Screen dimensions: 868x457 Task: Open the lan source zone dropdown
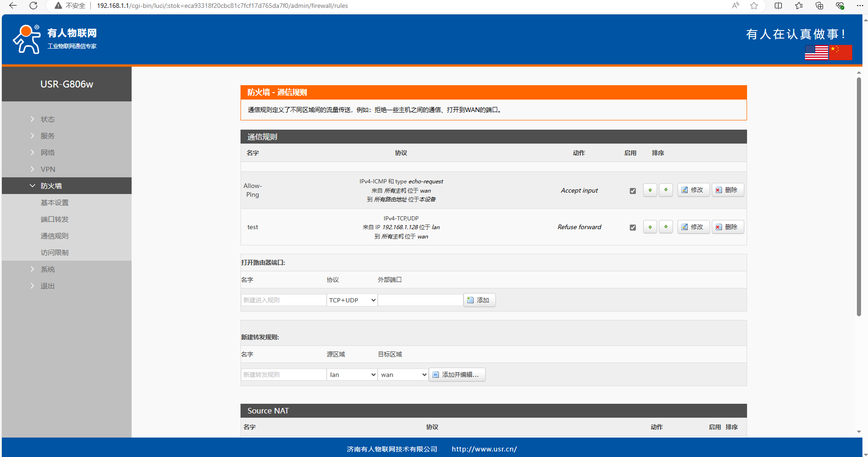click(x=352, y=375)
